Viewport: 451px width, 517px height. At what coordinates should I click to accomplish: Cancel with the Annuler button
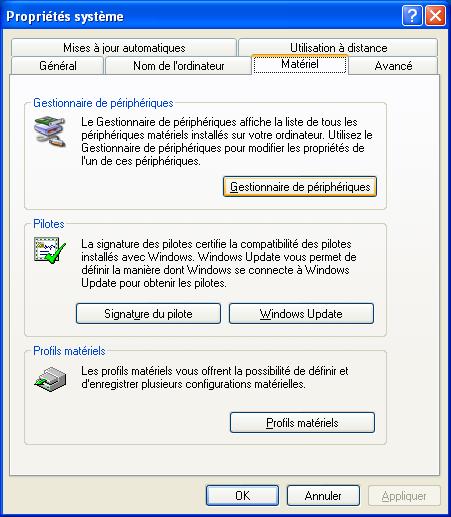323,496
